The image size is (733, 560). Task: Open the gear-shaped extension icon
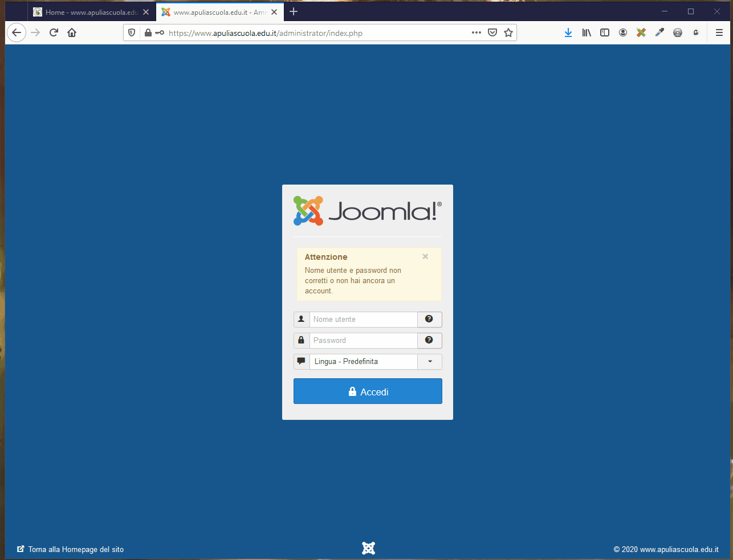[678, 33]
